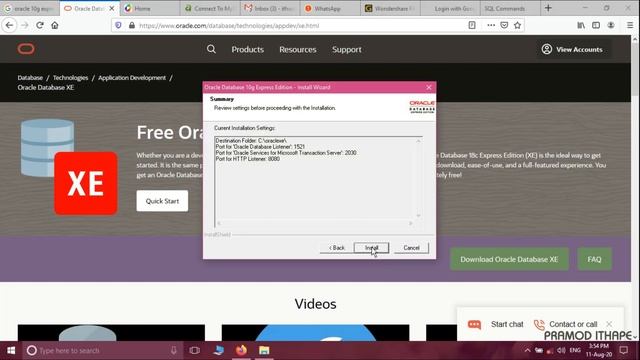Open the Windows Start menu

pos(11,350)
